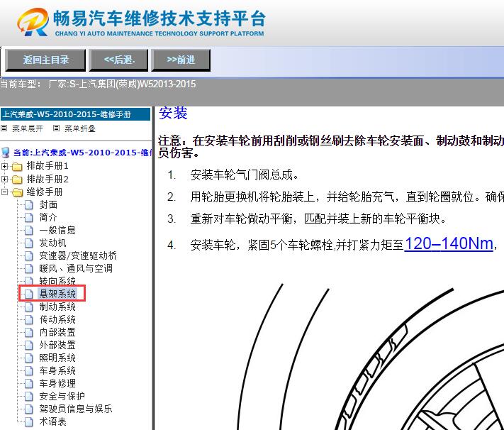
Task: Click the 上汽荣威-W5-2010-2015-维修手册 panel header
Action: pyautogui.click(x=76, y=114)
